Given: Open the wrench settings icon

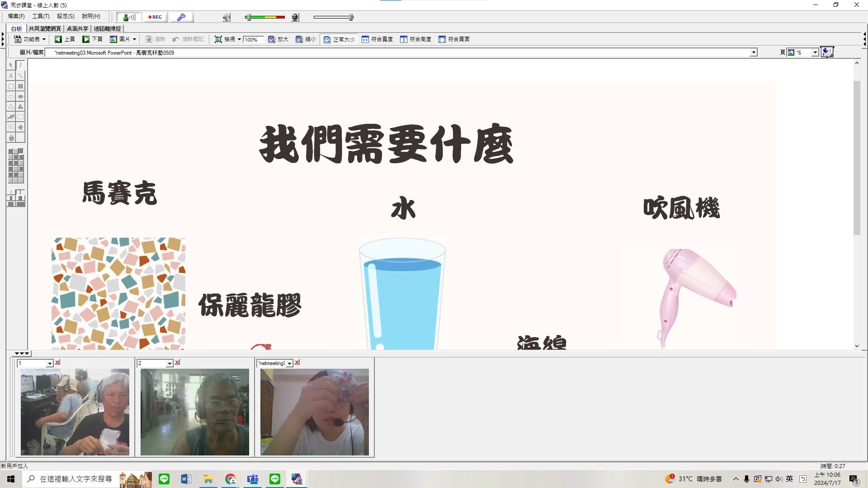Looking at the screenshot, I should point(181,17).
